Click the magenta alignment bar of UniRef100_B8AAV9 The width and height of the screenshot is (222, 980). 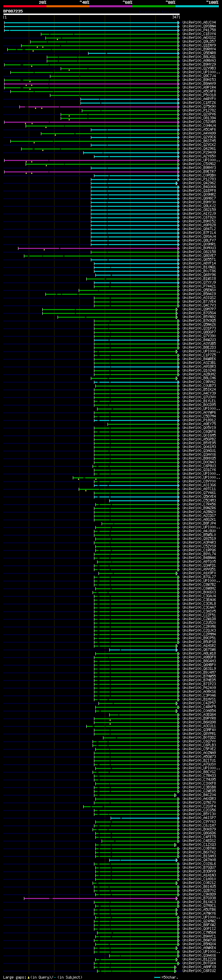[91, 84]
